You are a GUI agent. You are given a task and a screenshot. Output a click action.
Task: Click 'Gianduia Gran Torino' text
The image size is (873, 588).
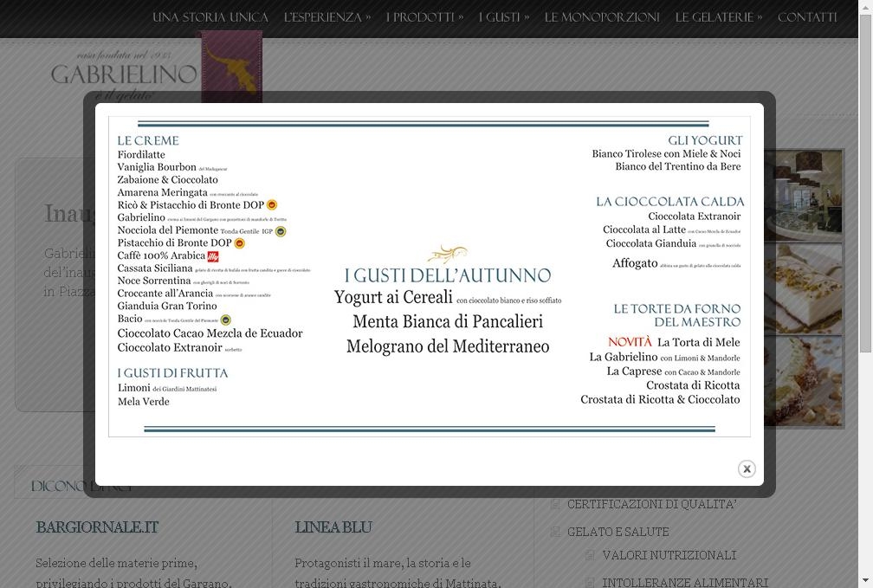tap(167, 306)
